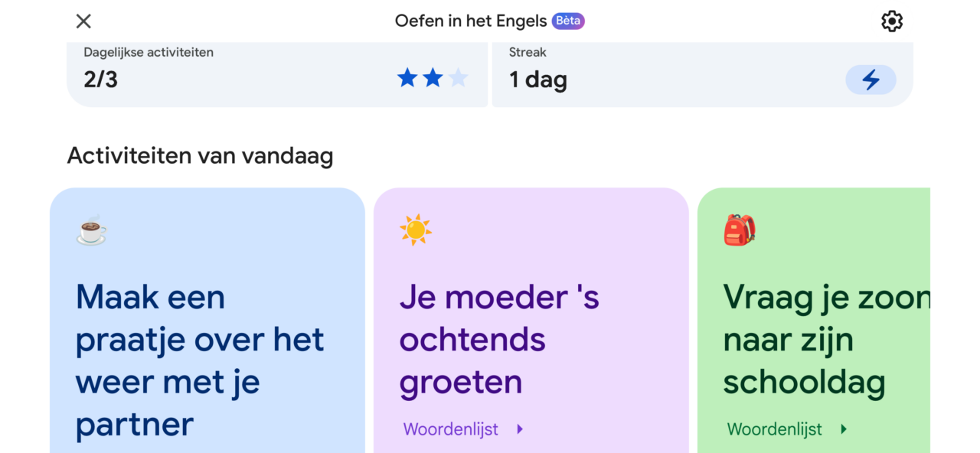The height and width of the screenshot is (453, 980).
Task: Expand the green Woordenlijst arrow
Action: 844,429
